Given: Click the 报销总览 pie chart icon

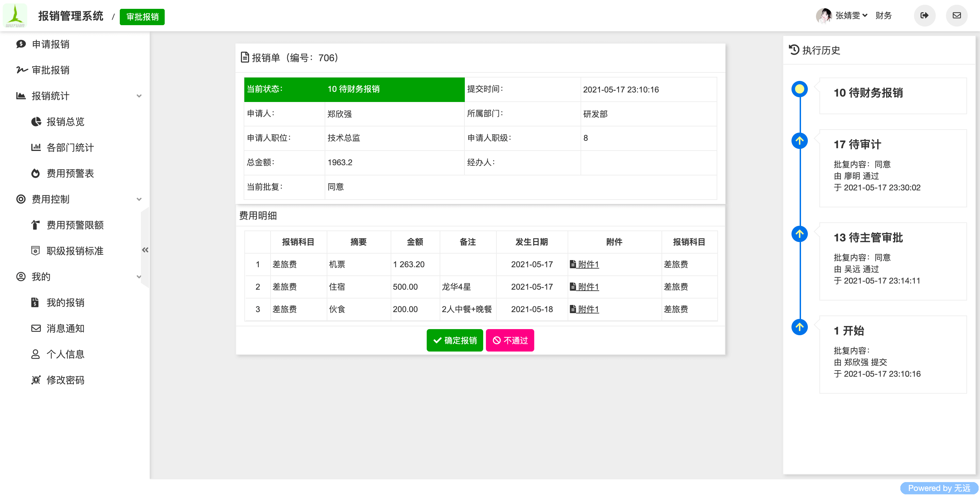Looking at the screenshot, I should pos(36,122).
